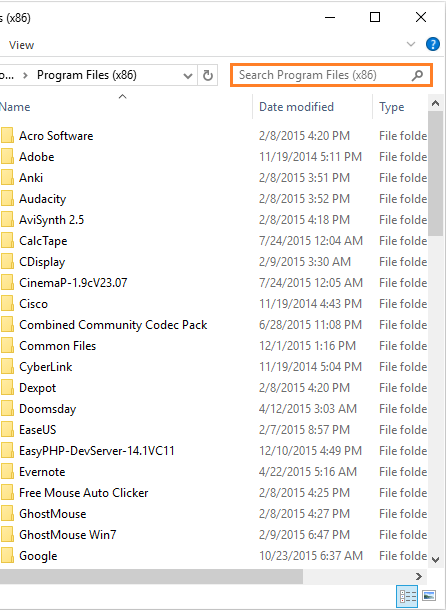Open the Help question mark icon
The height and width of the screenshot is (612, 447).
click(x=433, y=44)
